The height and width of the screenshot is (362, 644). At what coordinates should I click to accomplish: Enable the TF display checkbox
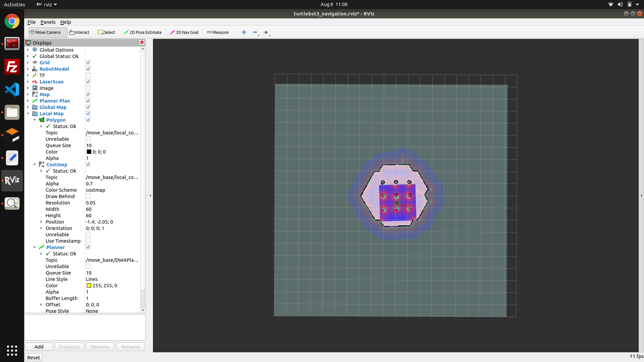88,75
